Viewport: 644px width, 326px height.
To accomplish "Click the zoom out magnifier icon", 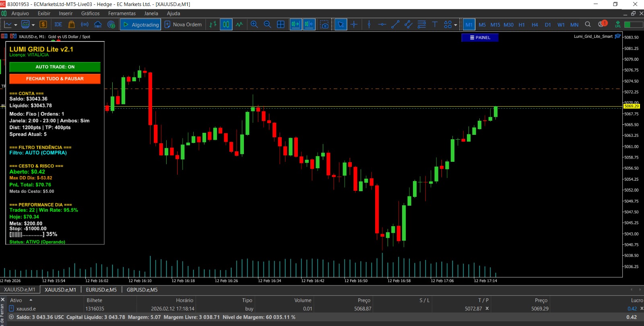I will (x=267, y=25).
